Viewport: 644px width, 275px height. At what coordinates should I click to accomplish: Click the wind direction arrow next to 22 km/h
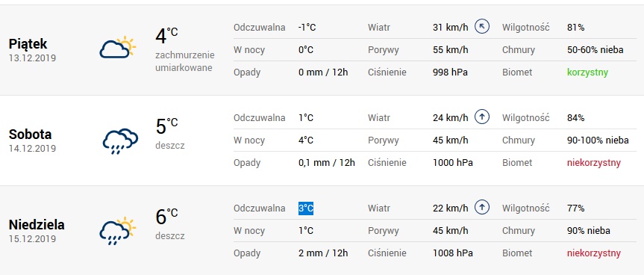tap(482, 208)
